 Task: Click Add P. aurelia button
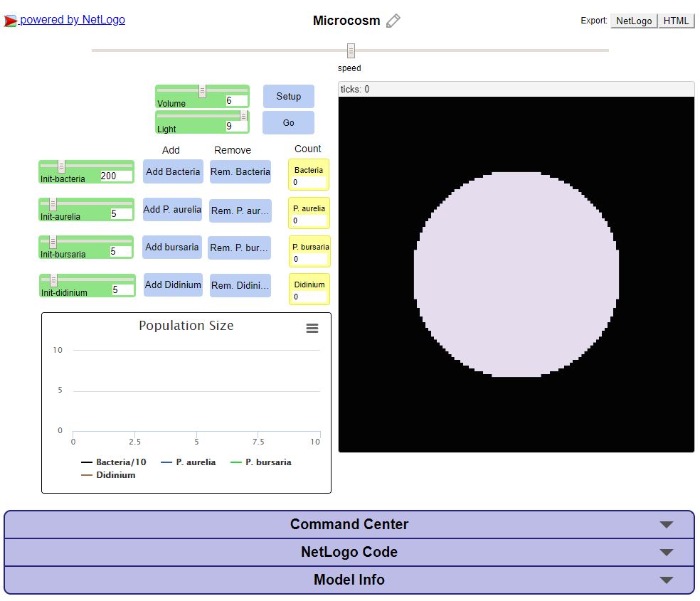click(172, 210)
